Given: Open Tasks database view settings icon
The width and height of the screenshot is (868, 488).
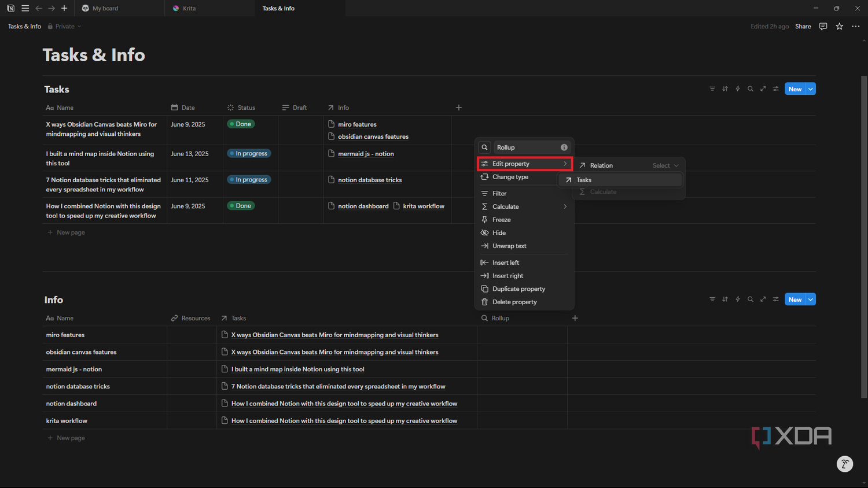Looking at the screenshot, I should 776,89.
